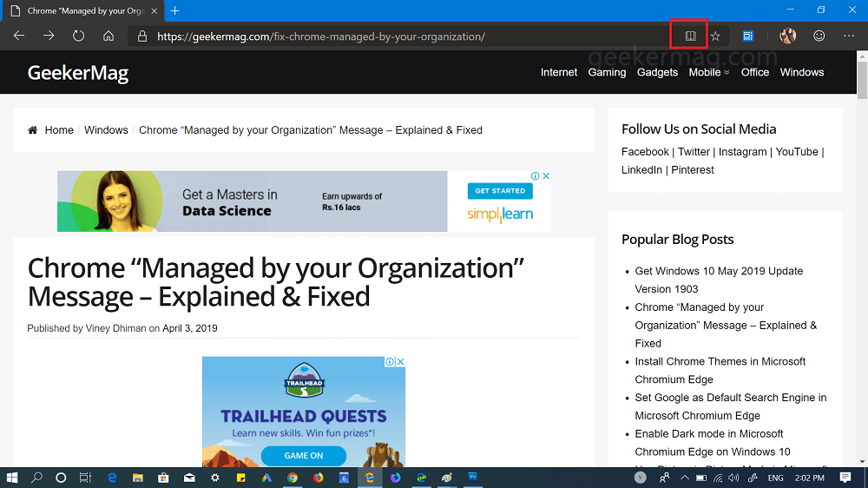The width and height of the screenshot is (868, 488).
Task: Select the Chrome "Managed by your Org tab
Action: click(x=83, y=10)
